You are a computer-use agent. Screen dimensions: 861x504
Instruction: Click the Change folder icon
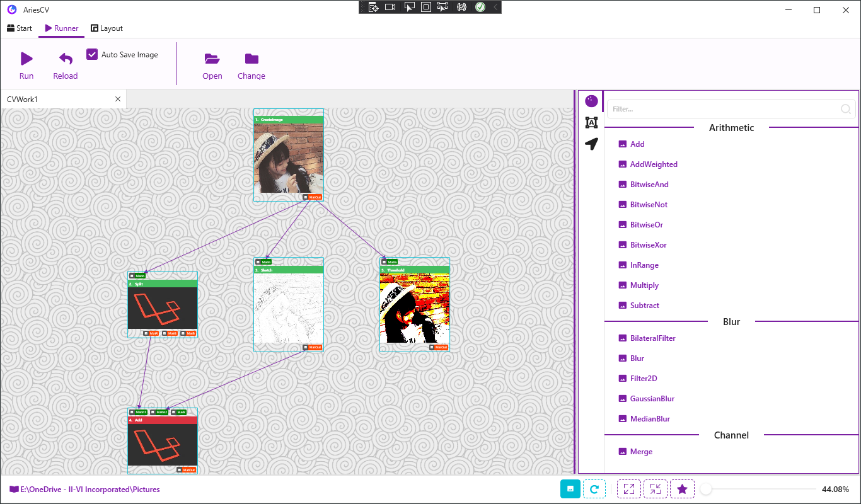251,59
